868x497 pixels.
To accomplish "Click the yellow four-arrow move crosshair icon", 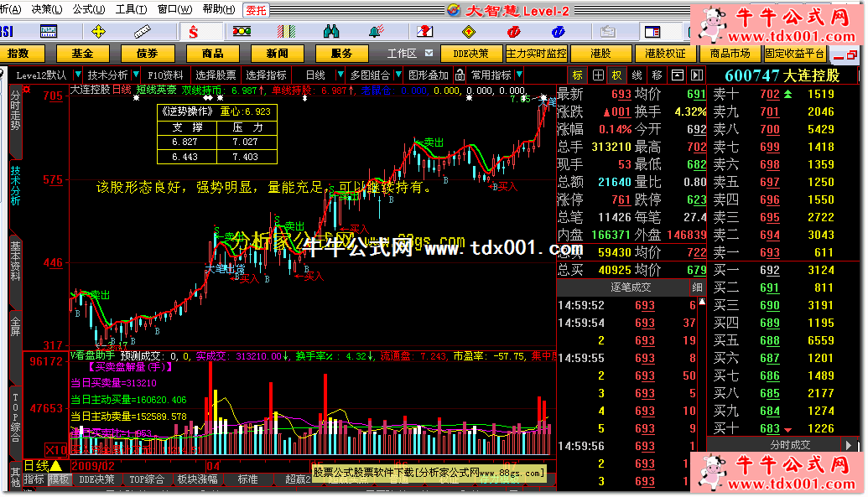I will tap(98, 32).
